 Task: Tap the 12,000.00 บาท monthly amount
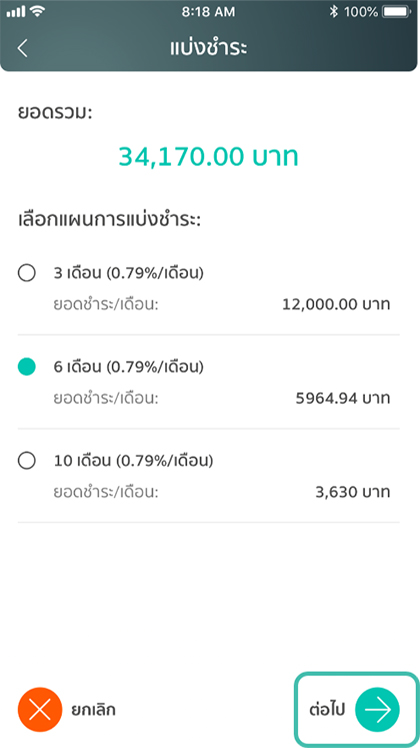click(336, 304)
